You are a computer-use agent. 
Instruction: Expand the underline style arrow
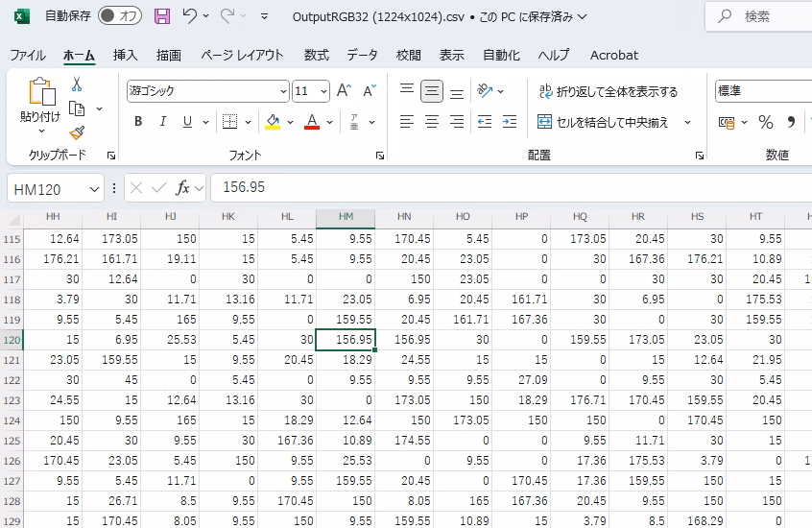[x=205, y=122]
